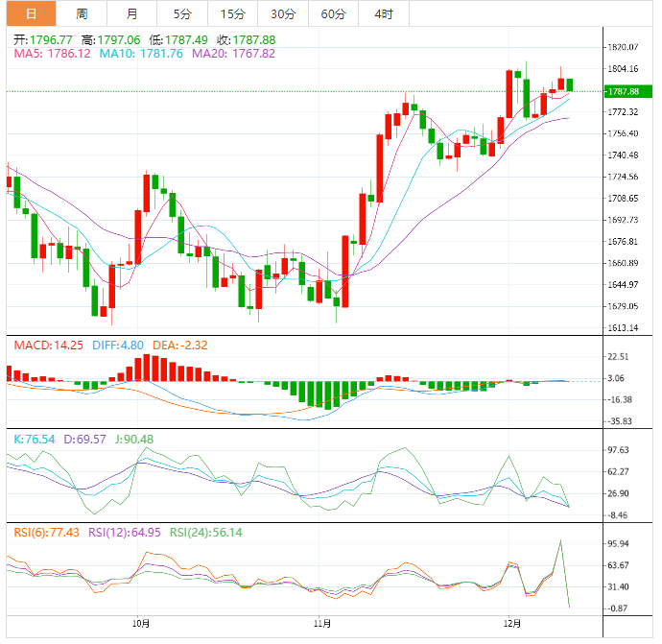The height and width of the screenshot is (644, 662).
Task: Click the 11月 date axis marker
Action: click(323, 624)
